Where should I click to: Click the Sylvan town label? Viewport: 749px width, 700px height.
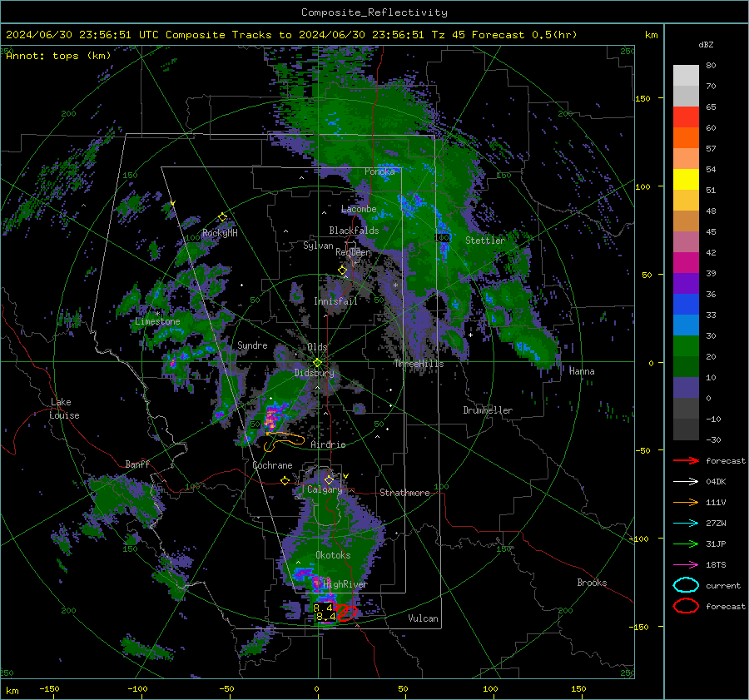pos(318,246)
